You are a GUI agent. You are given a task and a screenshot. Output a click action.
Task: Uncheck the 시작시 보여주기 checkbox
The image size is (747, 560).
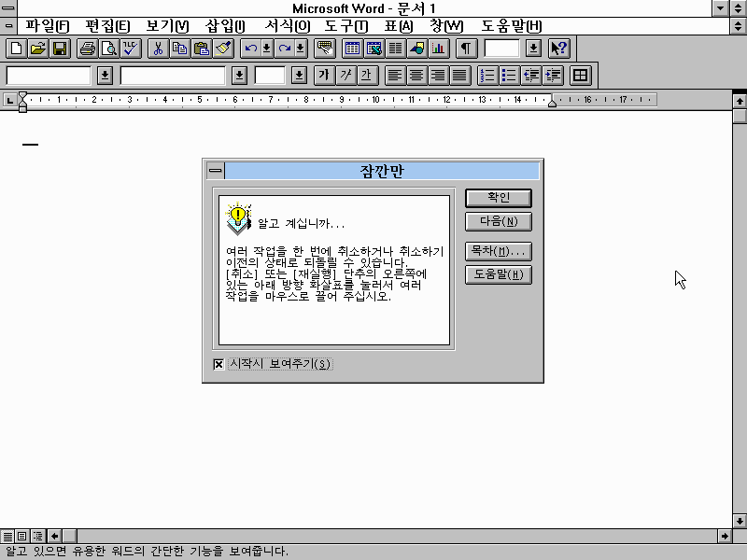(218, 364)
